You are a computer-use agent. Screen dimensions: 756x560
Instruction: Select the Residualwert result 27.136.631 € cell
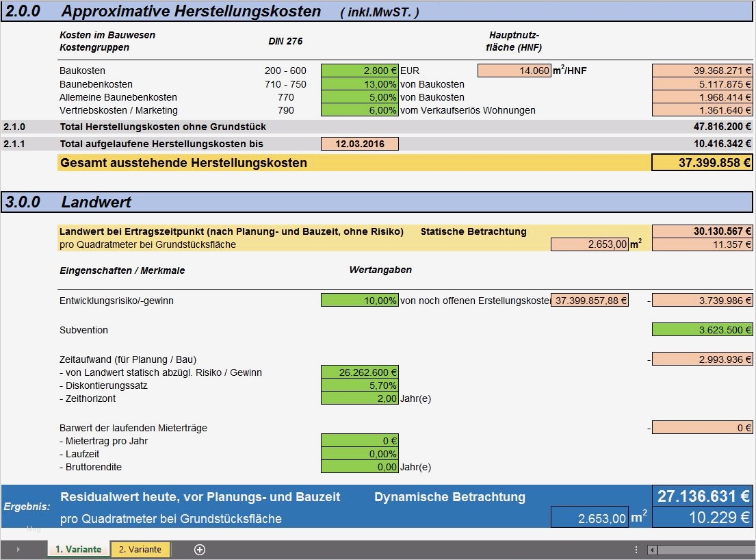702,496
